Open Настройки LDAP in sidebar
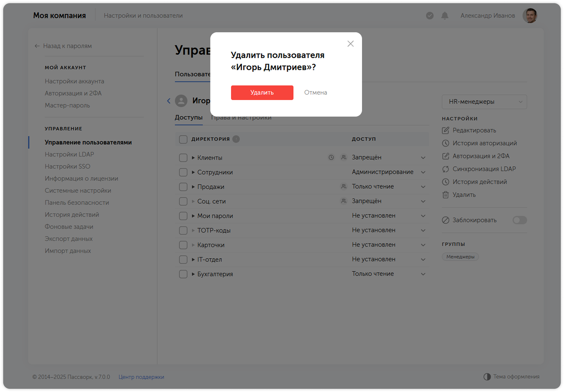Image resolution: width=564 pixels, height=392 pixels. pyautogui.click(x=69, y=154)
